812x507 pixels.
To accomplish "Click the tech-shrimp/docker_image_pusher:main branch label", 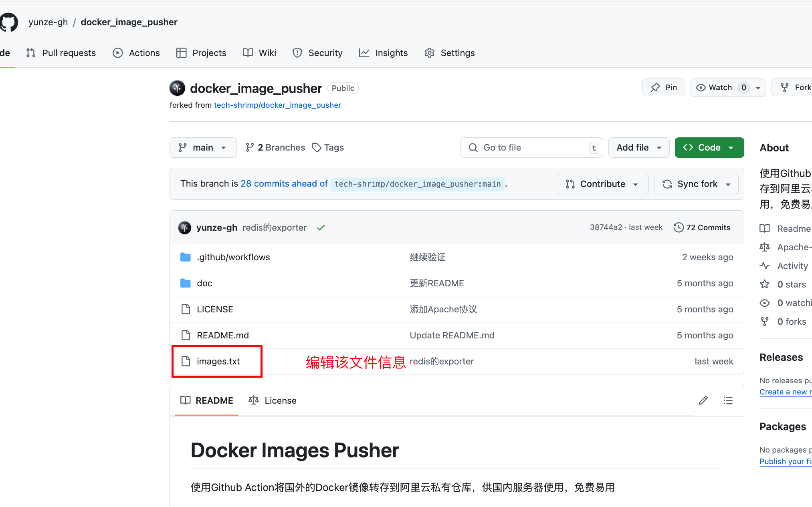I will point(417,184).
